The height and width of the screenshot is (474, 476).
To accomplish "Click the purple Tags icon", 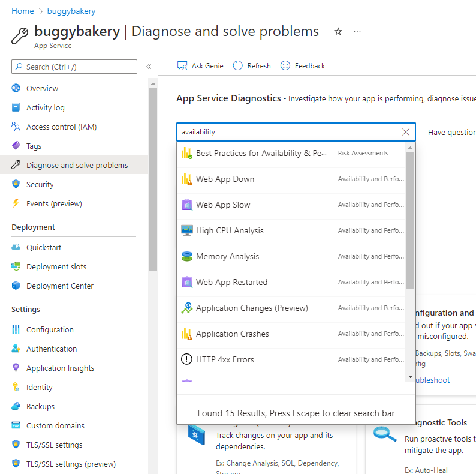I will (16, 146).
